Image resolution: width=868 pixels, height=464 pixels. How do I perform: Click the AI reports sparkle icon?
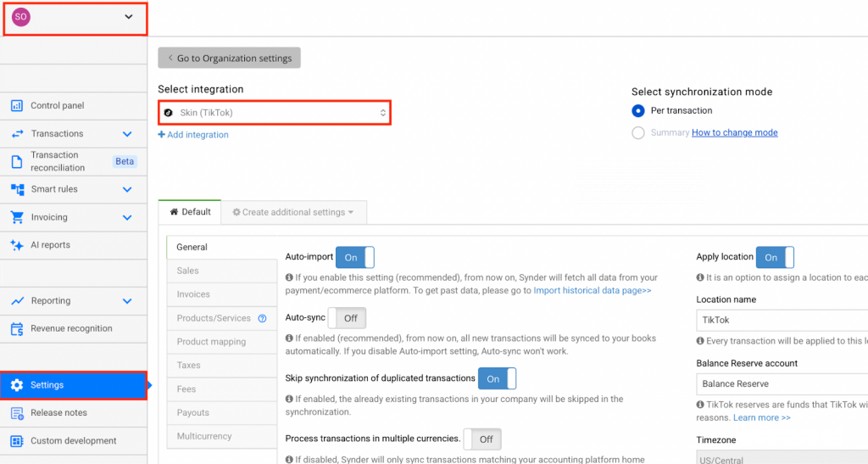16,245
